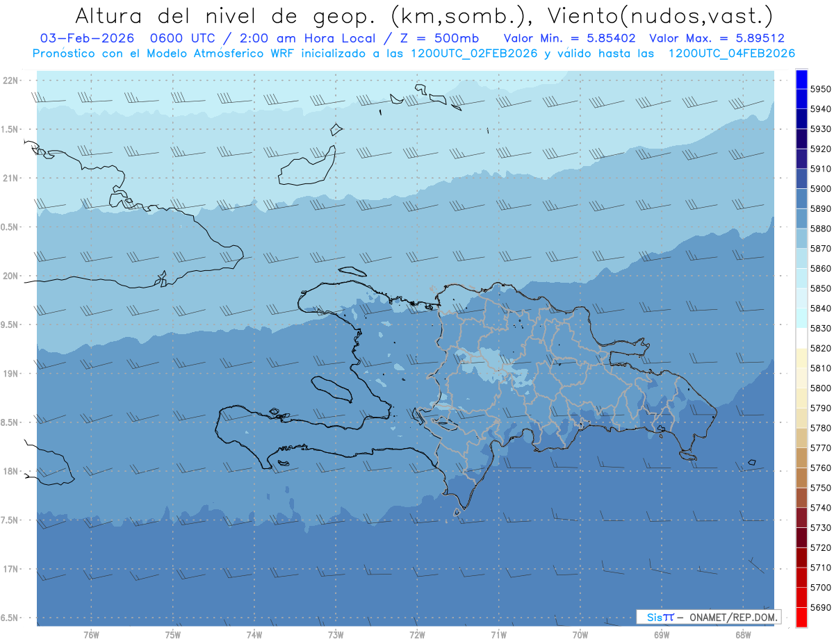Click the color scale value 5830
The height and width of the screenshot is (644, 834).
point(820,329)
